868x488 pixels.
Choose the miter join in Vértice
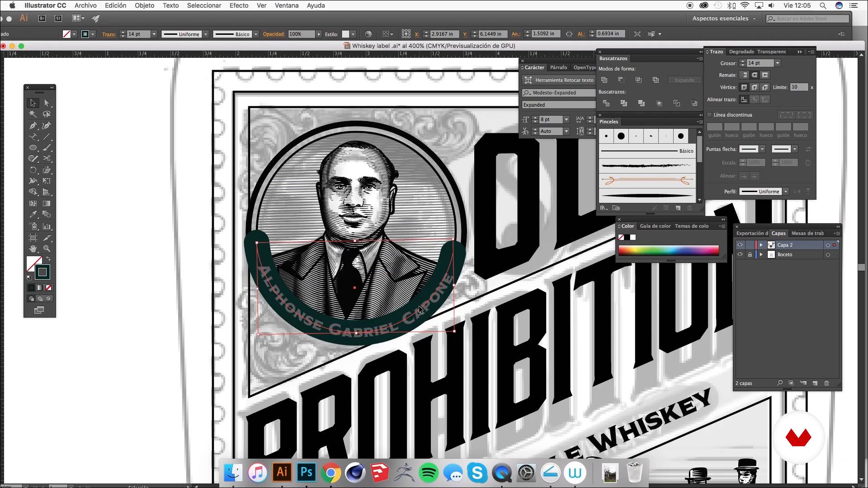point(744,87)
